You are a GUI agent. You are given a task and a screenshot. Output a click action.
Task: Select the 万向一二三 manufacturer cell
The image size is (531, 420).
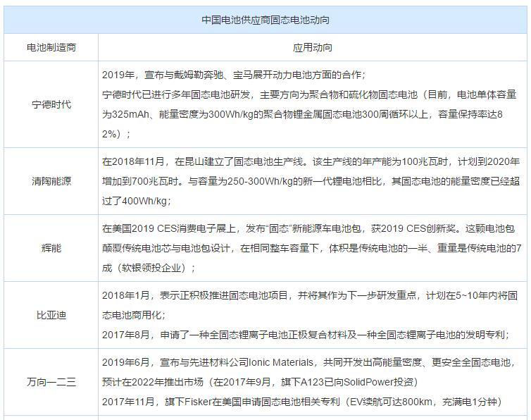(51, 383)
